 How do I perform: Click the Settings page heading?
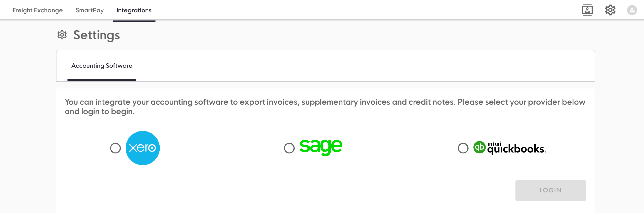(96, 35)
